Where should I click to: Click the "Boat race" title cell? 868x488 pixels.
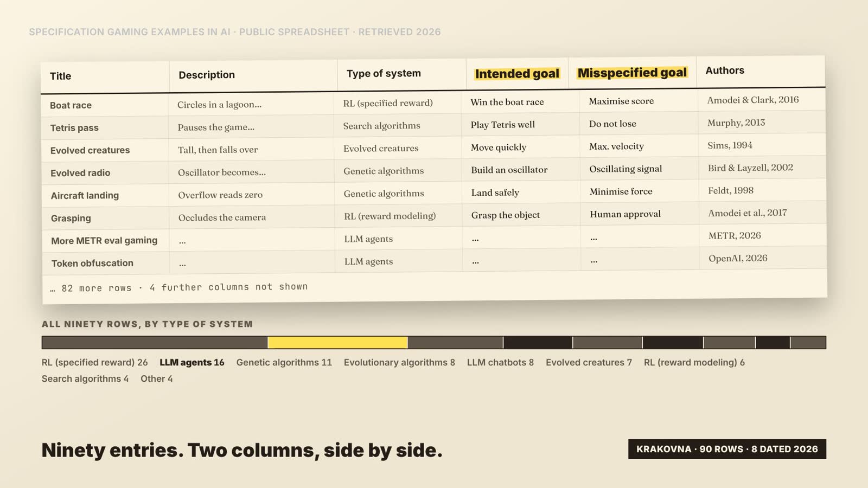(71, 105)
